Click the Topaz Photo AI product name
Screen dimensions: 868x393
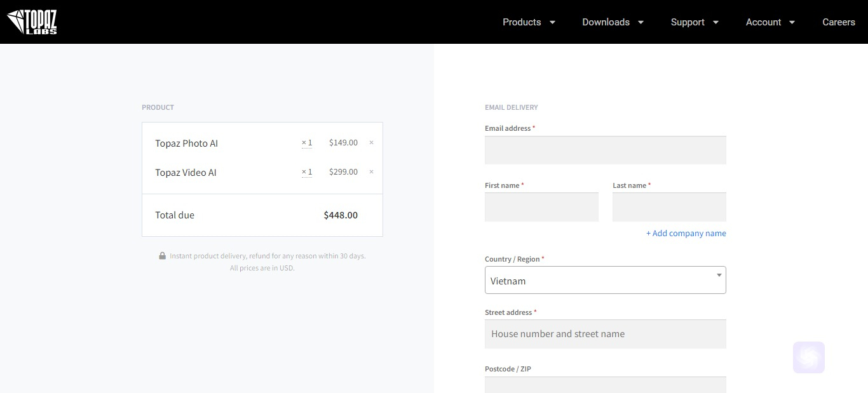click(x=186, y=143)
